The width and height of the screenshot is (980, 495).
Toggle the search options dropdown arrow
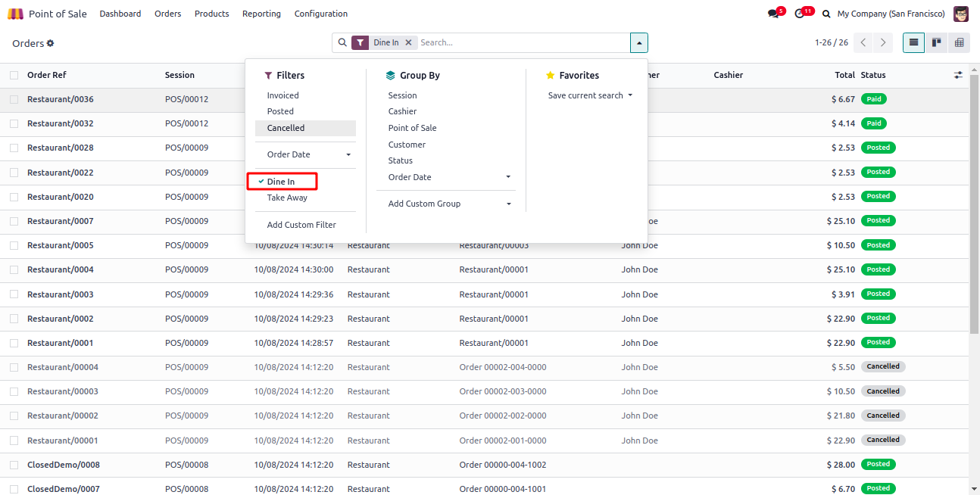[x=638, y=42]
